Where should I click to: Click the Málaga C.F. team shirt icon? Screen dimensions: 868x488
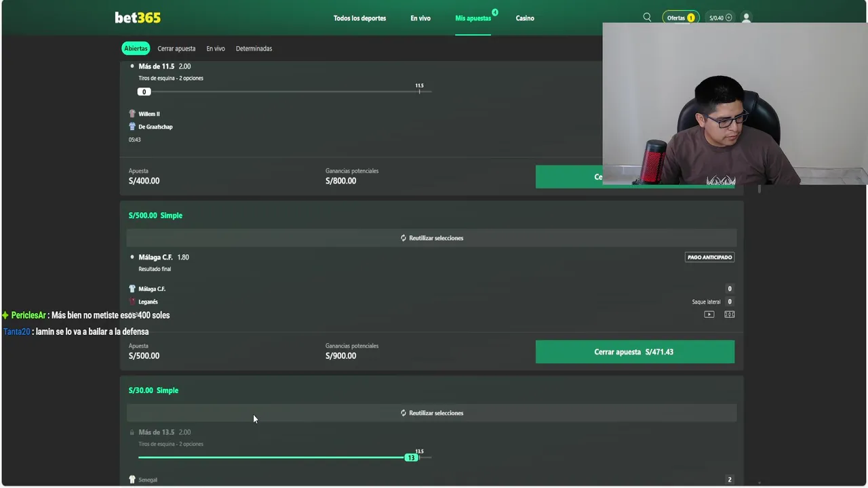point(132,289)
